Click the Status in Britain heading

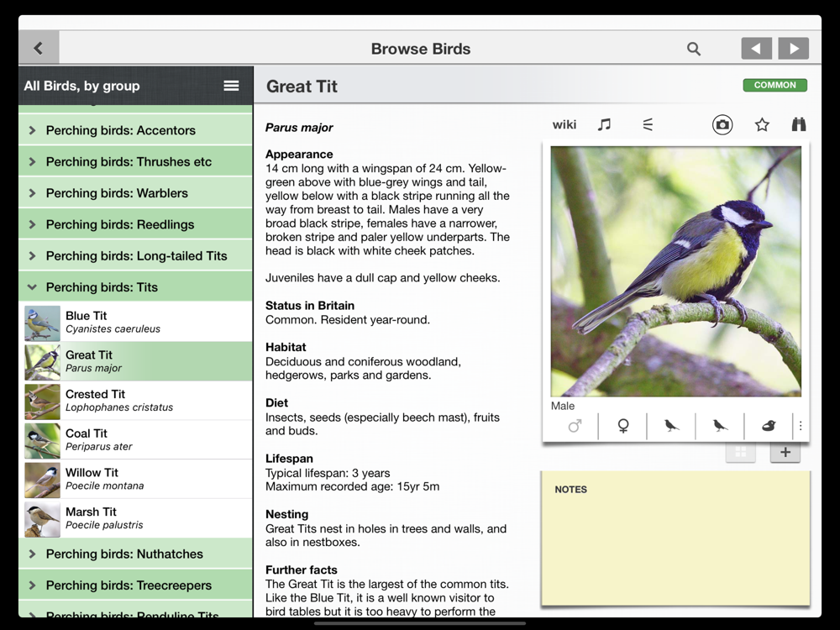310,306
